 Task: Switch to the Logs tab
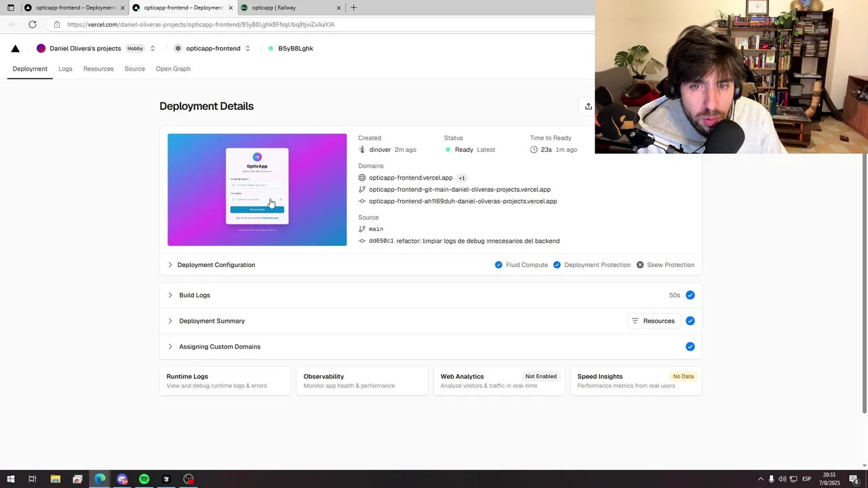(x=65, y=68)
